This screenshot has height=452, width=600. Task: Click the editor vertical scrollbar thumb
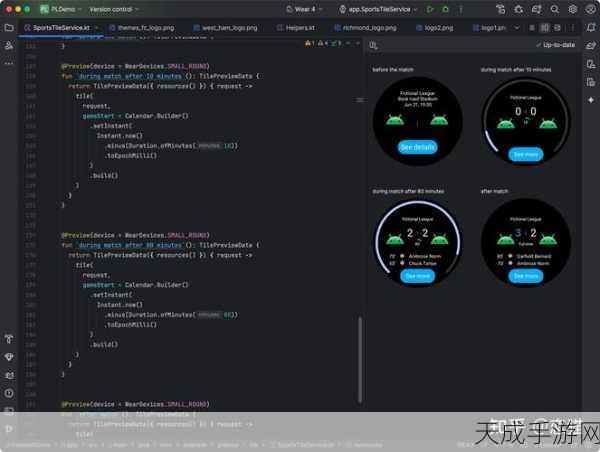coord(360,360)
